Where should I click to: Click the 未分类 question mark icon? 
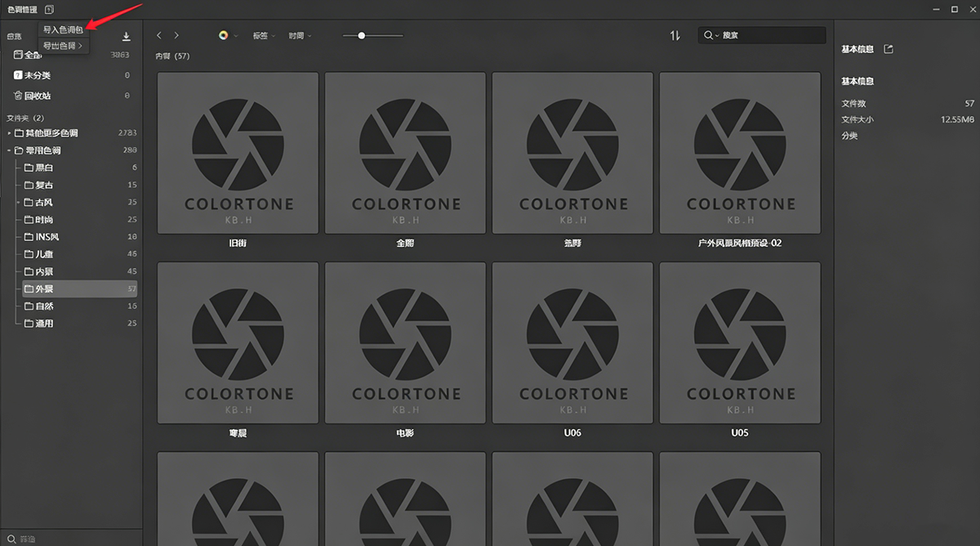coord(18,75)
